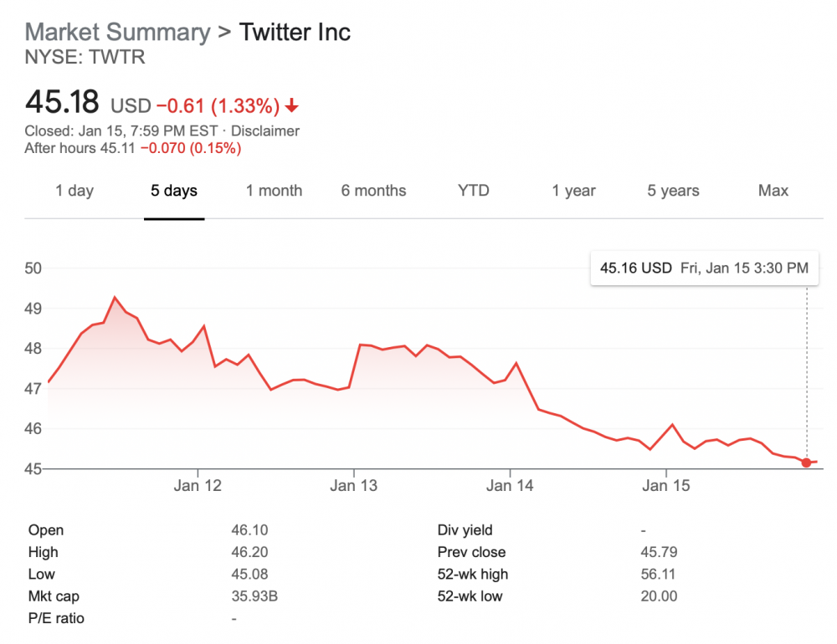This screenshot has width=837, height=644.
Task: Open the Disclaimer link
Action: click(x=264, y=130)
